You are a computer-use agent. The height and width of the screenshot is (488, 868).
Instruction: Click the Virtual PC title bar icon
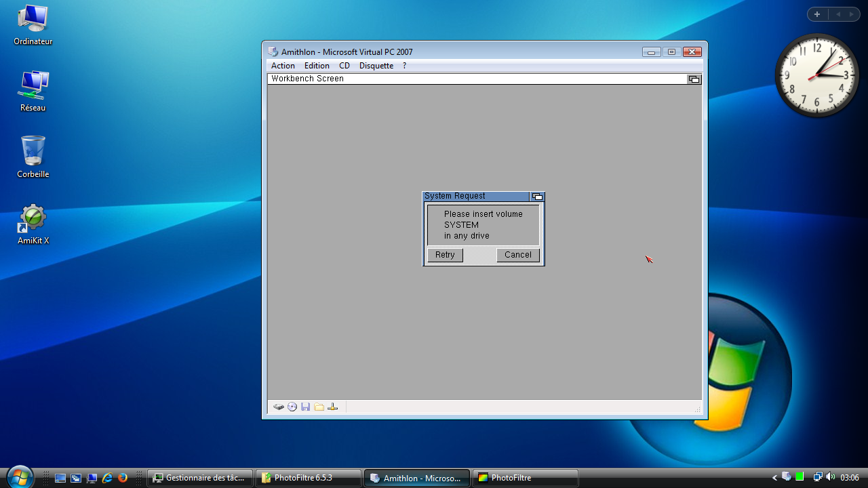click(273, 52)
